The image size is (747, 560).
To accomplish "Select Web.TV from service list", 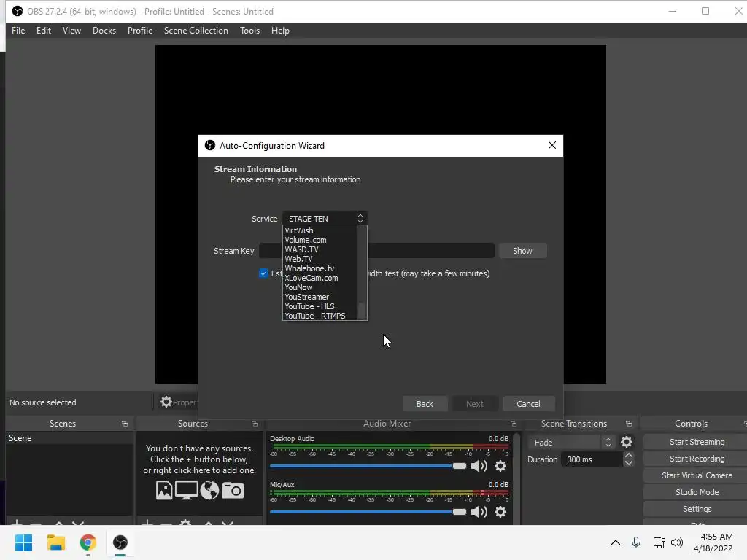I will (x=320, y=259).
